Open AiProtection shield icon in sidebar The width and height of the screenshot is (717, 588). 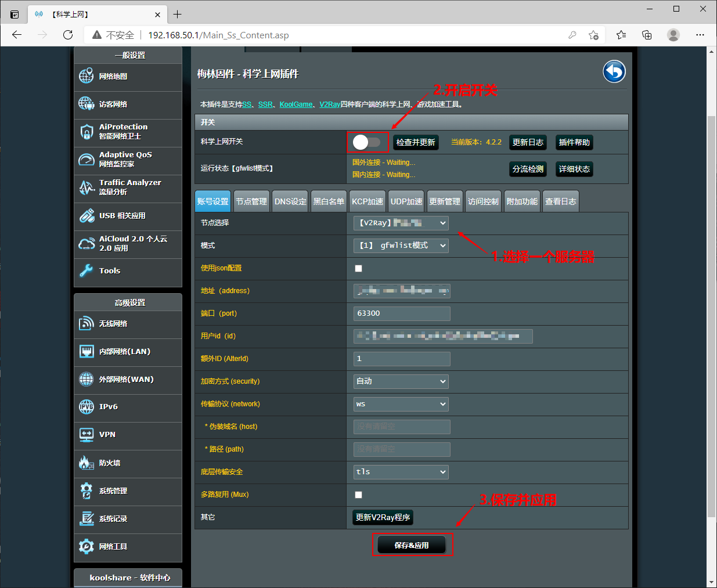click(x=87, y=132)
